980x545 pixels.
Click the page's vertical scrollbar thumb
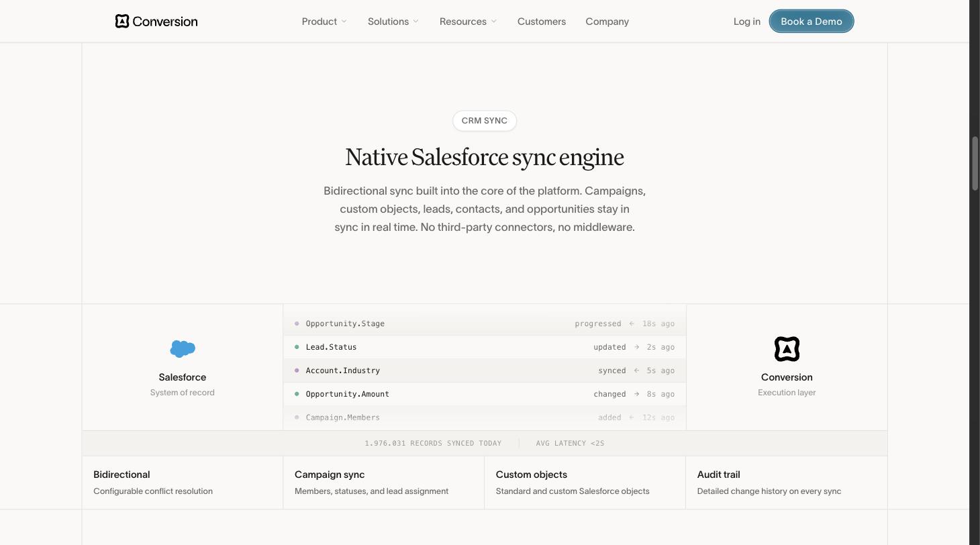975,164
